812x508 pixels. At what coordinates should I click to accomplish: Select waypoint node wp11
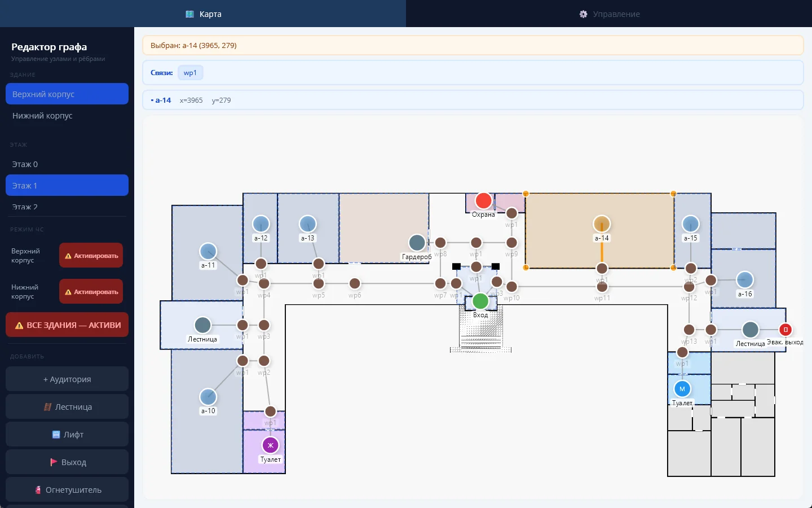pyautogui.click(x=602, y=287)
